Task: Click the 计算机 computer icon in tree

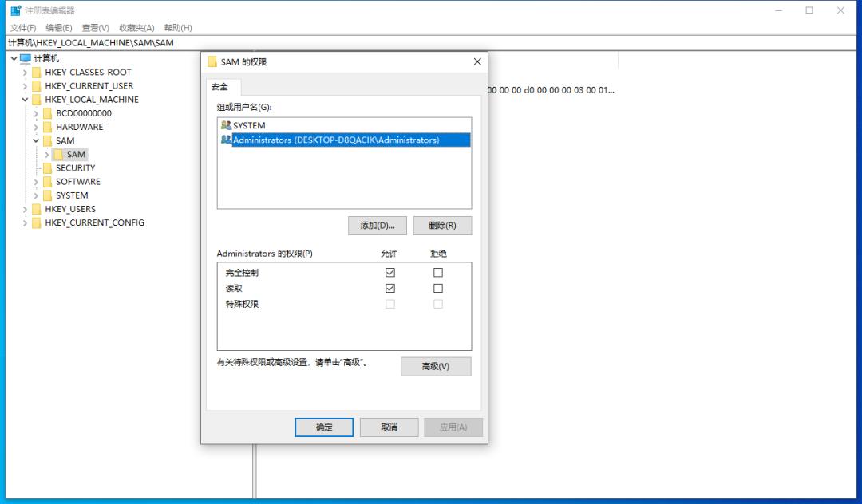Action: pyautogui.click(x=26, y=58)
